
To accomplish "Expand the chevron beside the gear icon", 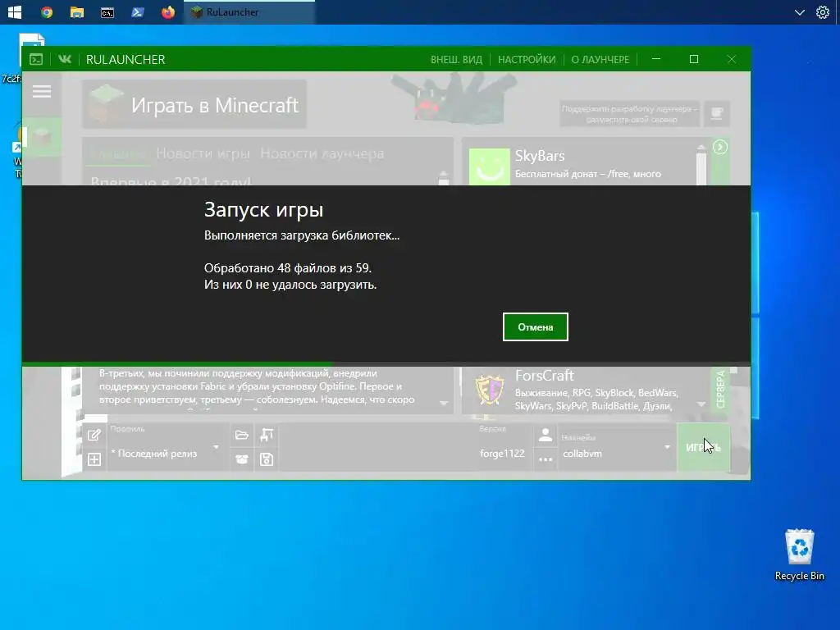I will tap(799, 11).
